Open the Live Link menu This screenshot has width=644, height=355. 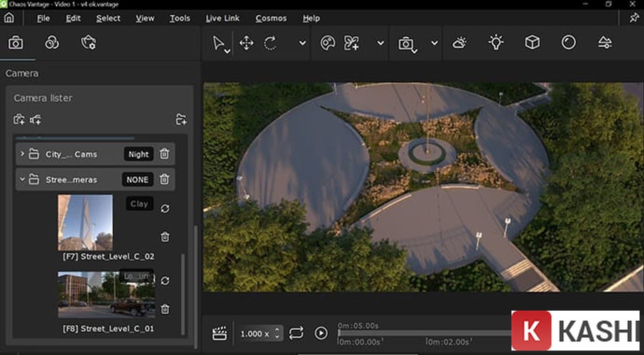pyautogui.click(x=222, y=18)
